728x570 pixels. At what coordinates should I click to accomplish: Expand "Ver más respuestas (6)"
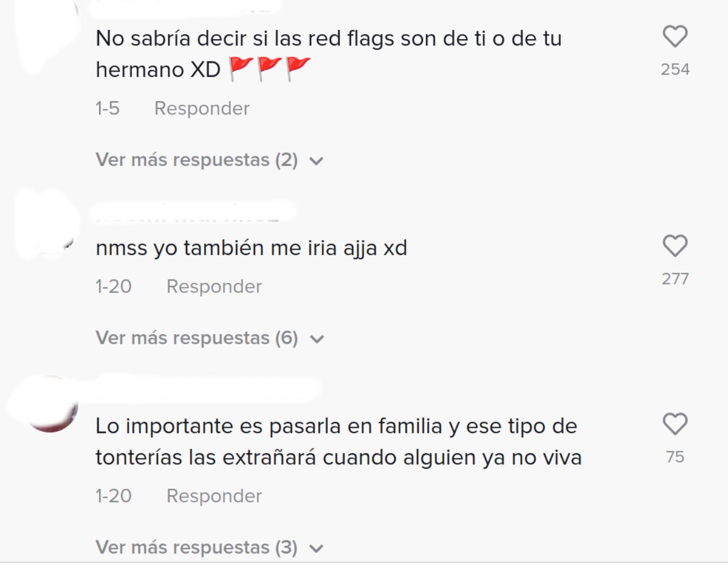coord(209,338)
